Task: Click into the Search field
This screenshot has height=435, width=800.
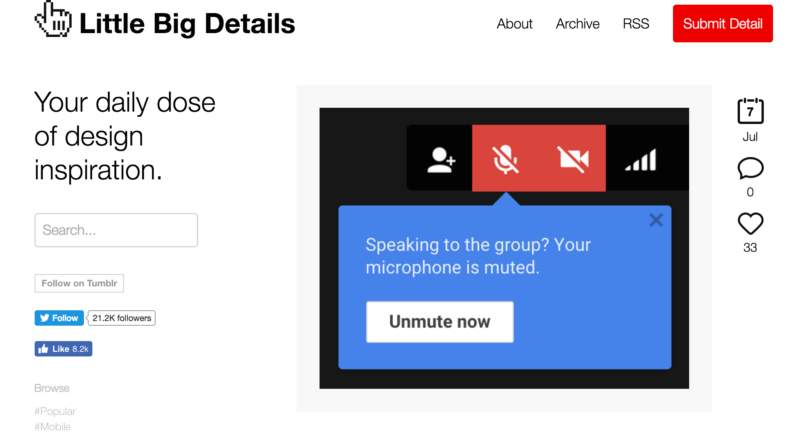Action: 116,230
